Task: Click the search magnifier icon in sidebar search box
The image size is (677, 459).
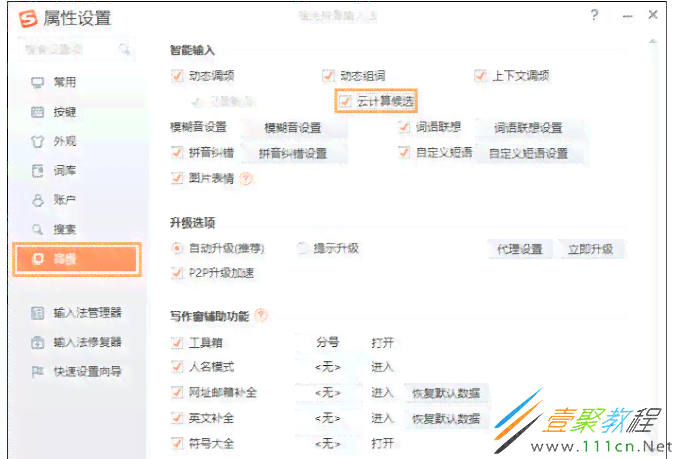Action: pyautogui.click(x=124, y=49)
